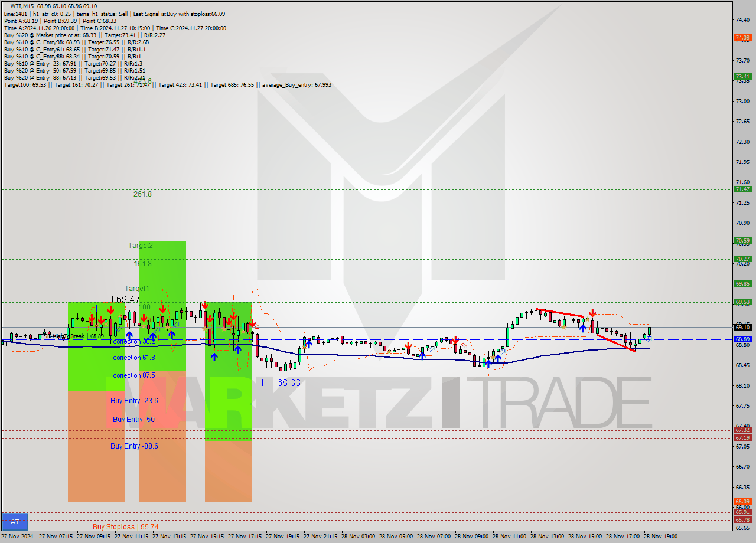
Task: Select the Target1 label
Action: (x=137, y=288)
